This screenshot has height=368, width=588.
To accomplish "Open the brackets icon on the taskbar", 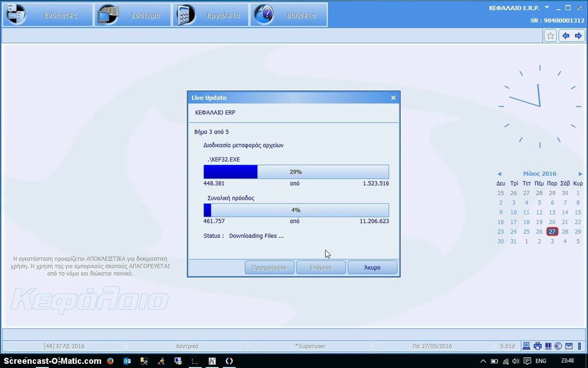I will click(x=229, y=361).
